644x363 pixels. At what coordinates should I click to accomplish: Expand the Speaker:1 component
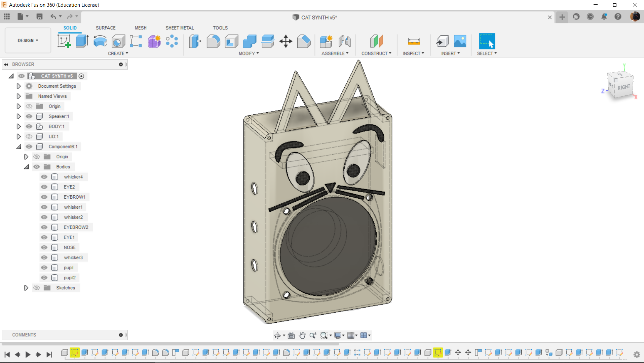tap(19, 116)
